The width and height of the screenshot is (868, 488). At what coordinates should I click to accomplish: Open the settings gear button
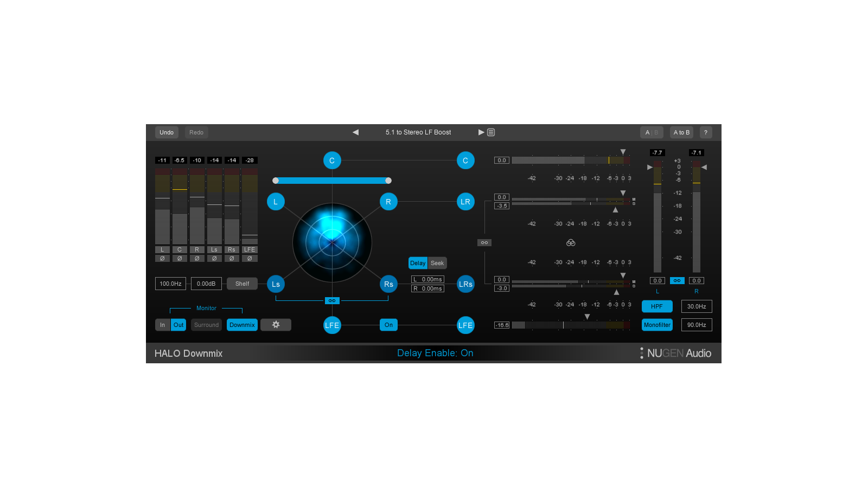coord(276,325)
